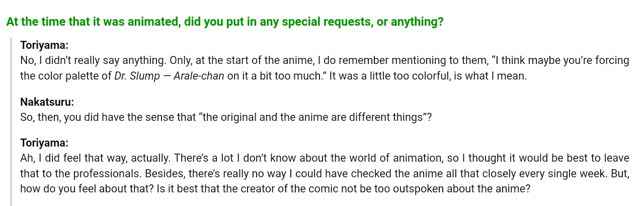The height and width of the screenshot is (206, 644).
Task: Click the green heading about special requests
Action: [224, 22]
